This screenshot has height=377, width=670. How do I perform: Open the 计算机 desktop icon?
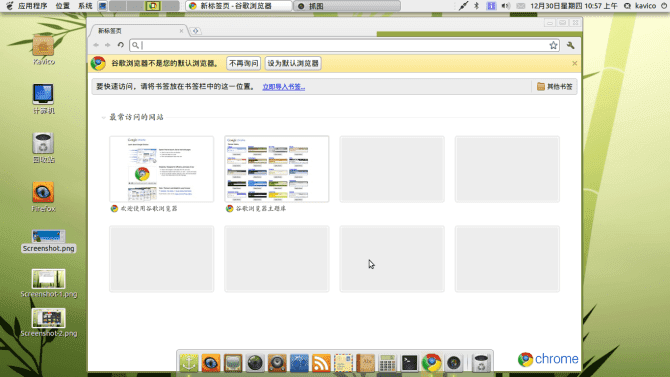[43, 99]
